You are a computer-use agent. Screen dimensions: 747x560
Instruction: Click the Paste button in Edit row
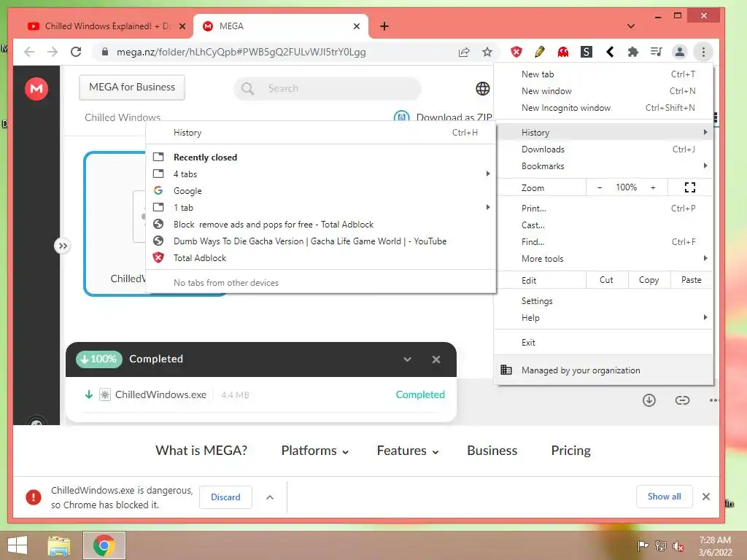(692, 280)
